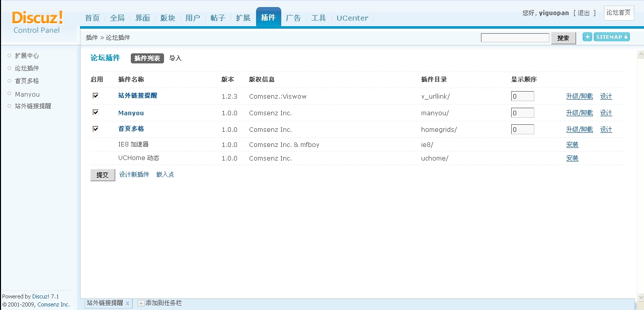Image resolution: width=644 pixels, height=310 pixels.
Task: Click the 退出 logout link
Action: click(584, 13)
